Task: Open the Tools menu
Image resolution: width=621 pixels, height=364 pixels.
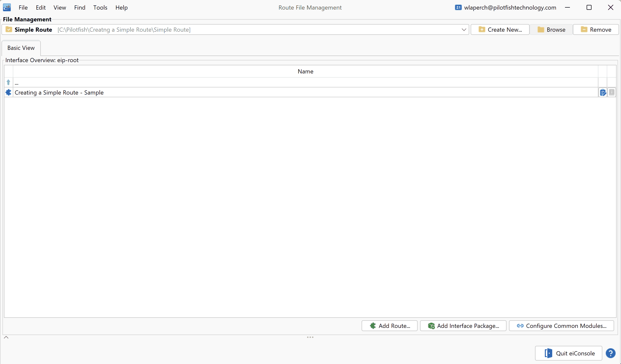Action: (x=100, y=8)
